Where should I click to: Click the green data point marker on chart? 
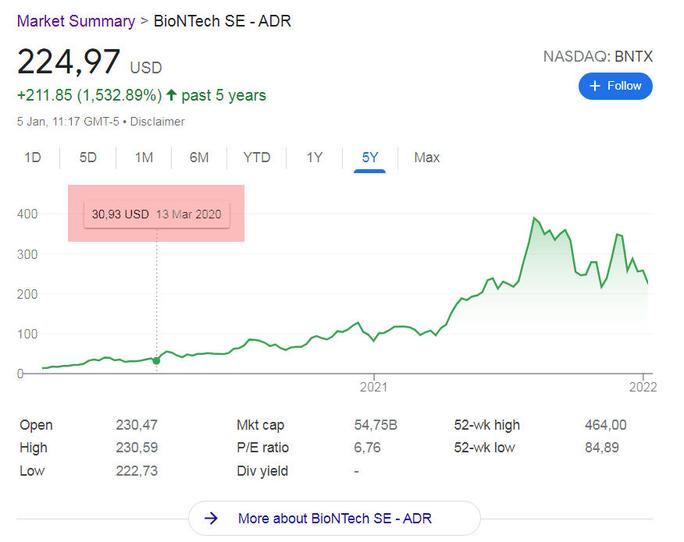(157, 360)
